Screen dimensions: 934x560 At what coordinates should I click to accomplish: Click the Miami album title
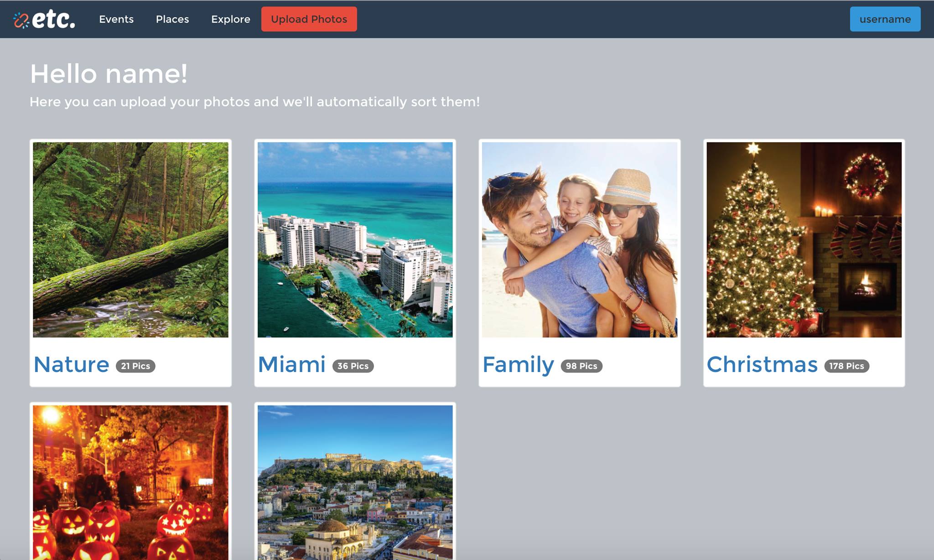click(292, 365)
